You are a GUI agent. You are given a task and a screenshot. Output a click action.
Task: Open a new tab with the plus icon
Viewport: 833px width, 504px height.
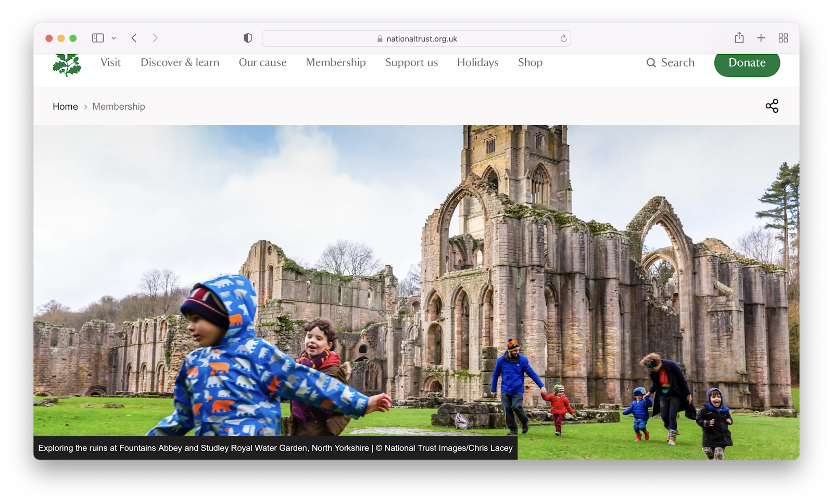tap(761, 38)
